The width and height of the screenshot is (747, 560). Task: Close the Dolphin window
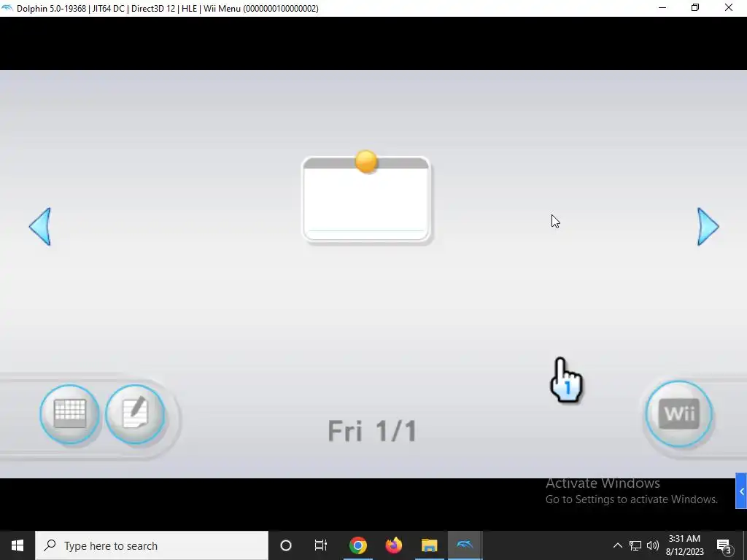(729, 8)
